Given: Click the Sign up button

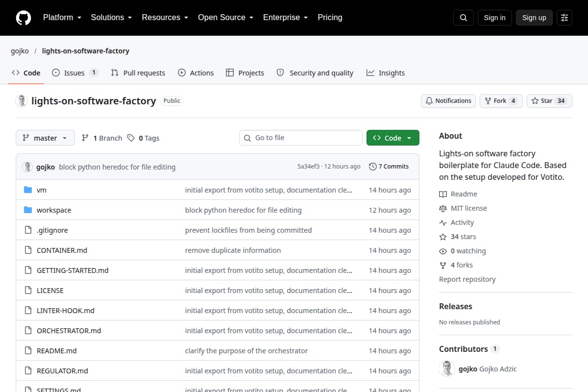Looking at the screenshot, I should tap(534, 18).
